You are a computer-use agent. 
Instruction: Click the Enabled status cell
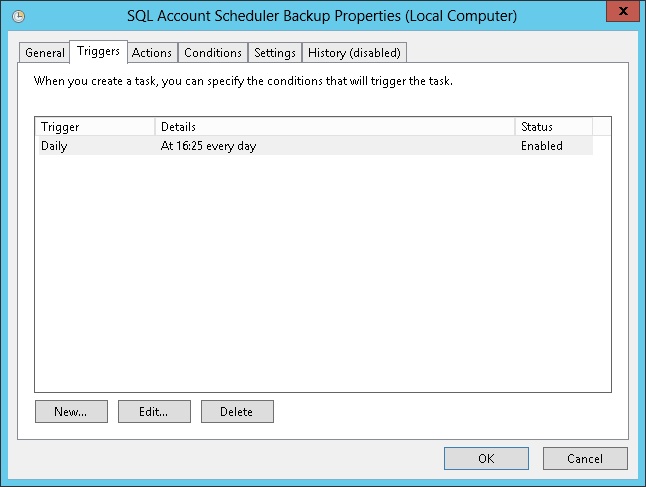tap(541, 146)
